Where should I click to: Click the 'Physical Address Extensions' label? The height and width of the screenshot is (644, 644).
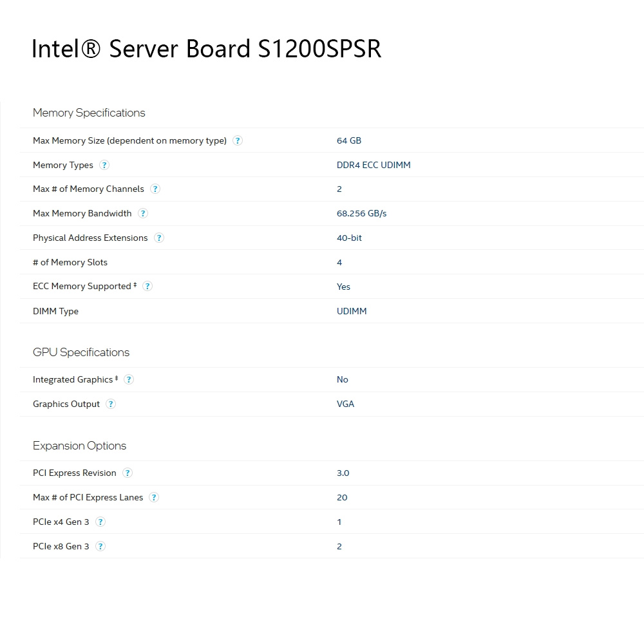[90, 238]
